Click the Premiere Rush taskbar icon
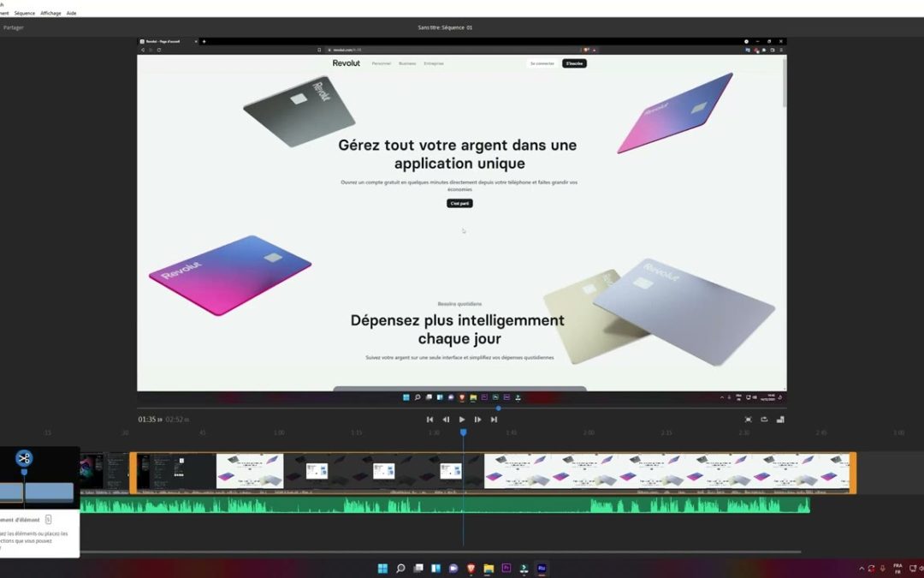Image resolution: width=924 pixels, height=578 pixels. pos(542,569)
